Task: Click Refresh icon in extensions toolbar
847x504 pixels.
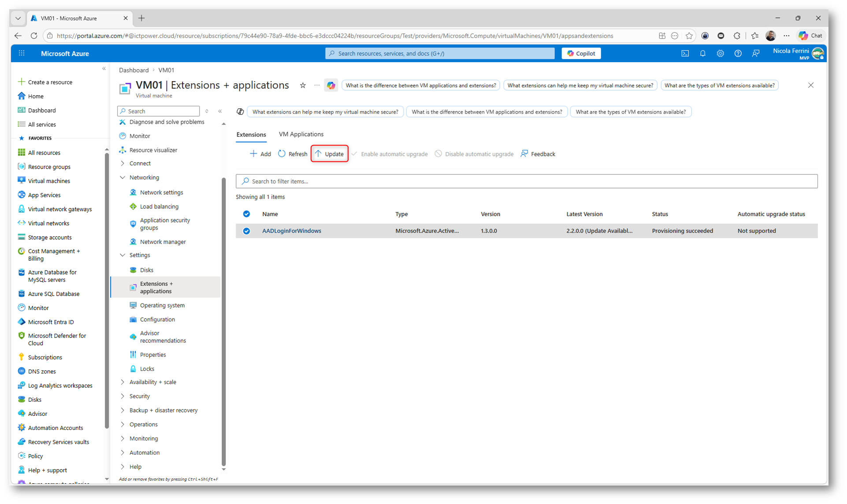Action: pyautogui.click(x=282, y=154)
